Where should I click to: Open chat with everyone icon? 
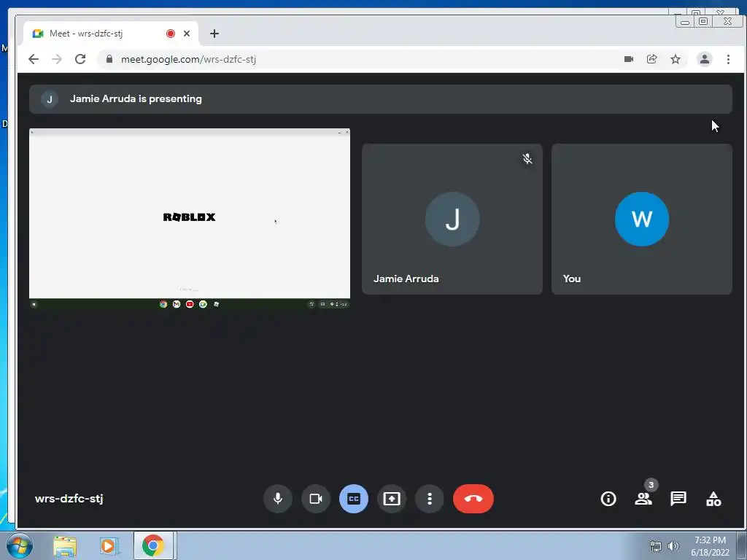[x=678, y=499]
